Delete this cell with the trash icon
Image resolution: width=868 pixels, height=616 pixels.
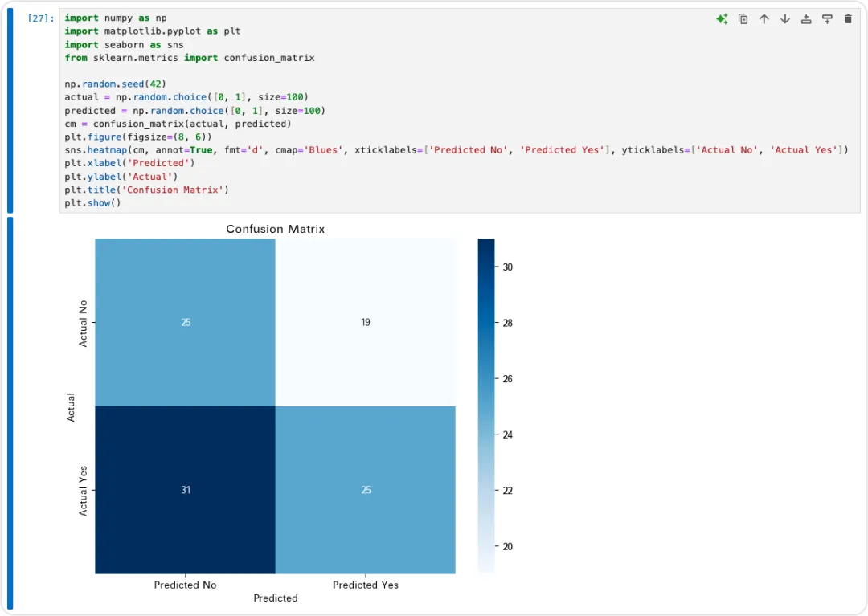click(848, 19)
